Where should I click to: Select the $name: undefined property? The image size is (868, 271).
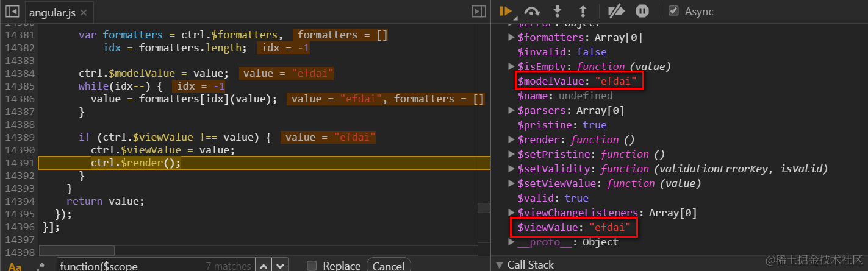[x=565, y=96]
